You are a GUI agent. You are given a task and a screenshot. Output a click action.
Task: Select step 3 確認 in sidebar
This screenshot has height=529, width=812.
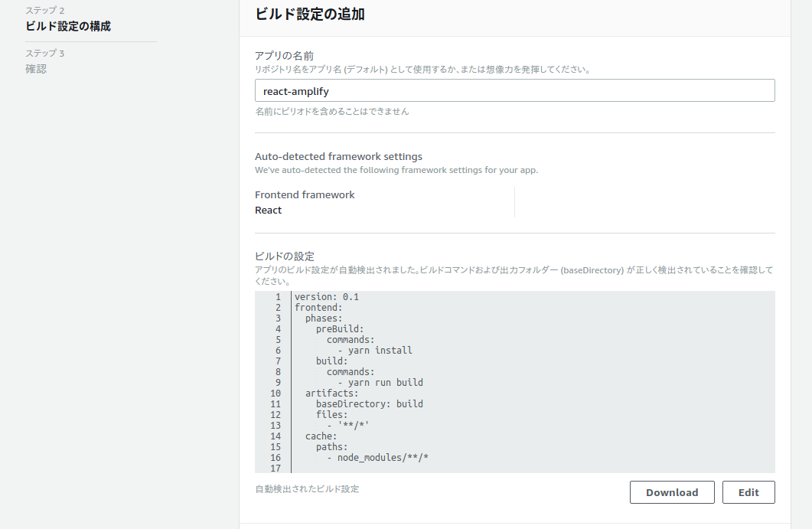point(36,69)
